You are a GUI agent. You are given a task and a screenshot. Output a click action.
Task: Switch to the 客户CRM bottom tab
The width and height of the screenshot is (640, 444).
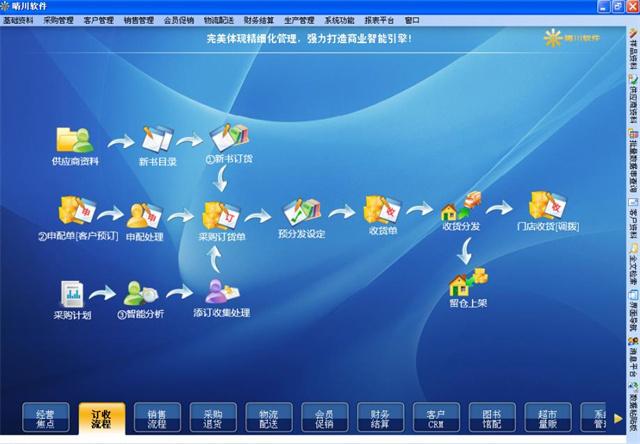436,418
